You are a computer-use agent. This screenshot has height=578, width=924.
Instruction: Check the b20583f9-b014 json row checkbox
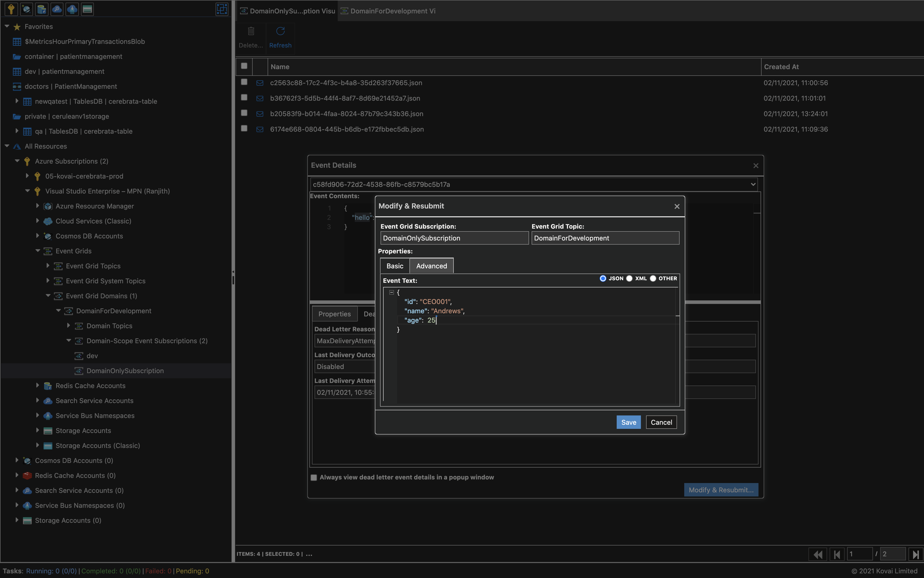(244, 113)
